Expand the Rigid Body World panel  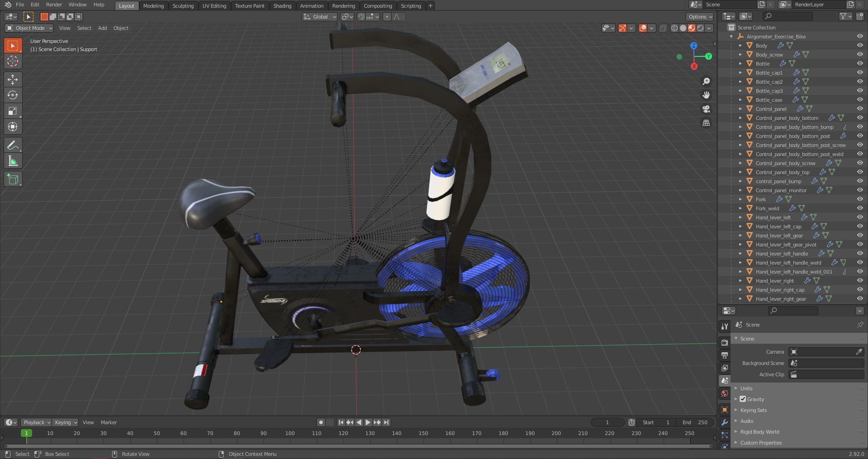point(759,432)
